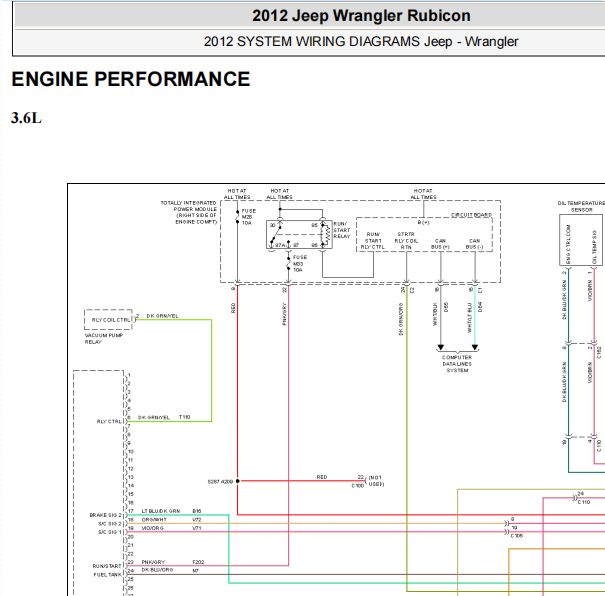Click the "CAN BUS (-)" label
605x596 pixels.
(x=474, y=244)
